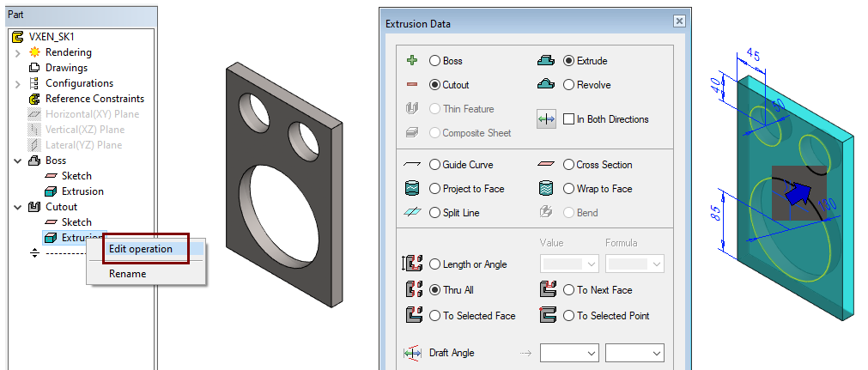Click the green plus Boss icon

411,61
